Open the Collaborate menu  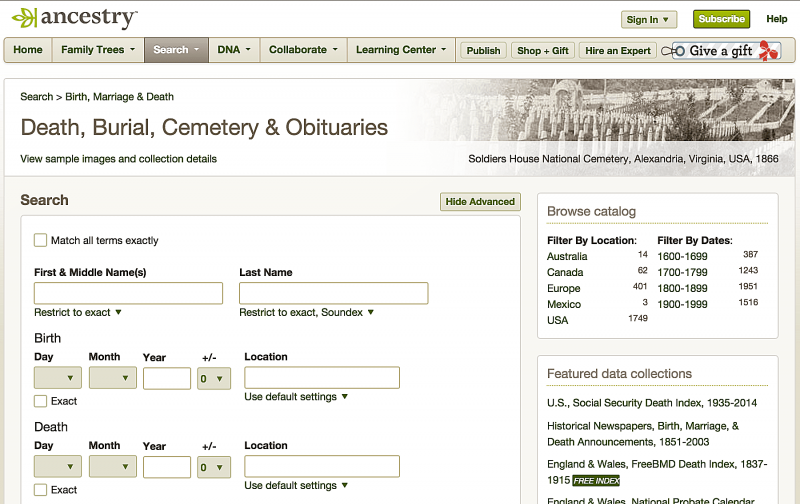pos(304,50)
